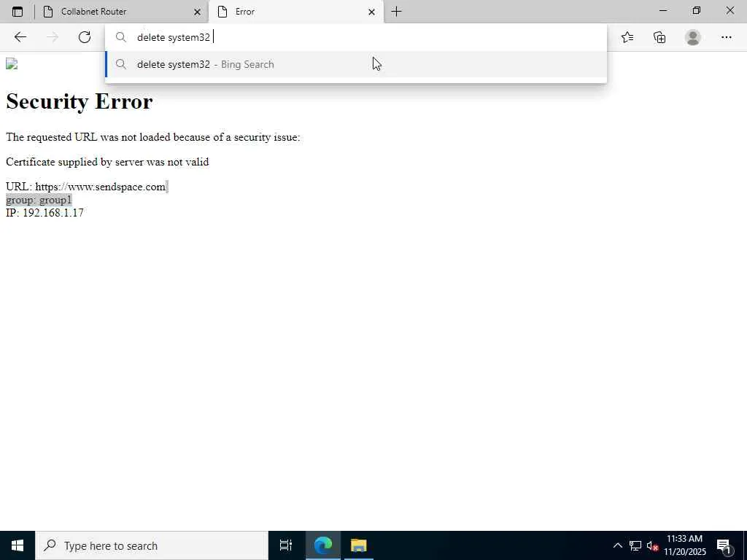Minimize the browser window

663,10
